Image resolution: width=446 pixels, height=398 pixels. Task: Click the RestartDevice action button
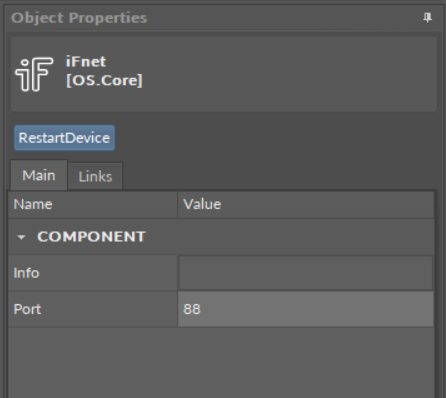pyautogui.click(x=64, y=138)
